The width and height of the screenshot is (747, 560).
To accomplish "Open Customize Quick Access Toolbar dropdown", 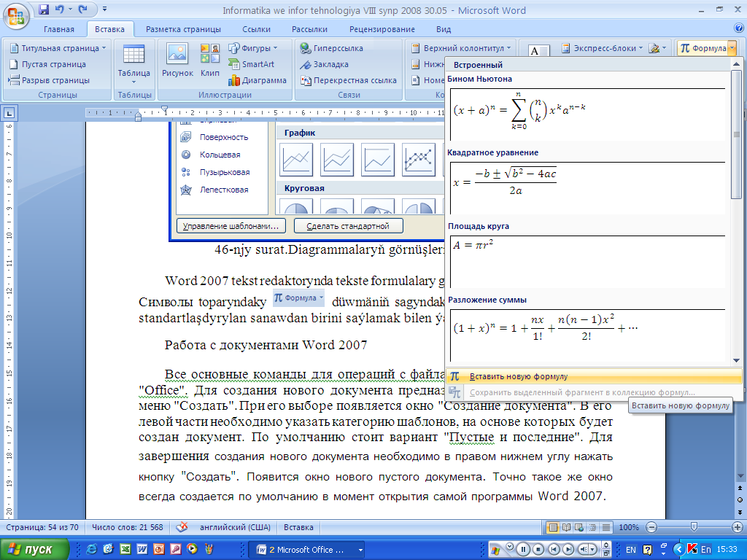I will tap(105, 9).
